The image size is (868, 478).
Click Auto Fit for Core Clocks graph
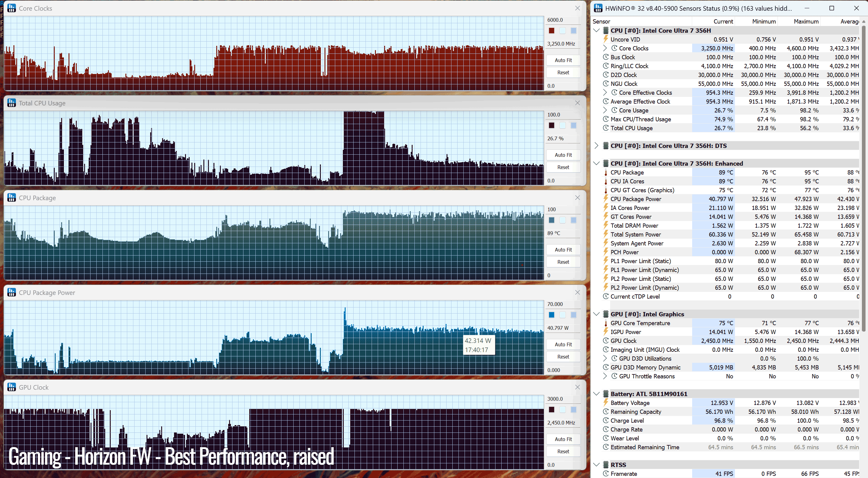tap(563, 60)
